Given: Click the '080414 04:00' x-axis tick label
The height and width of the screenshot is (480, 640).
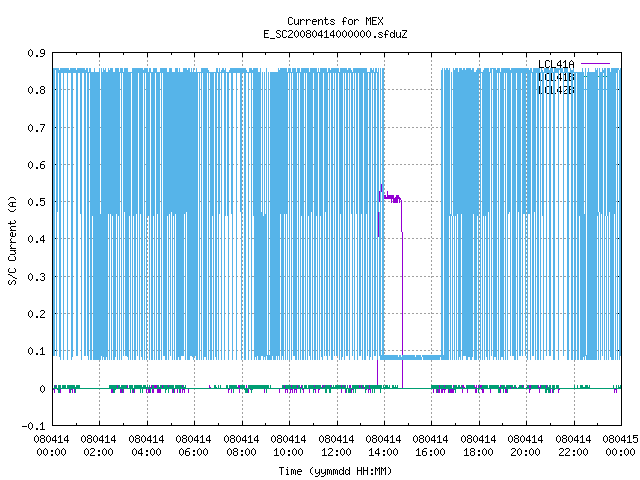Looking at the screenshot, I should coord(146,446).
